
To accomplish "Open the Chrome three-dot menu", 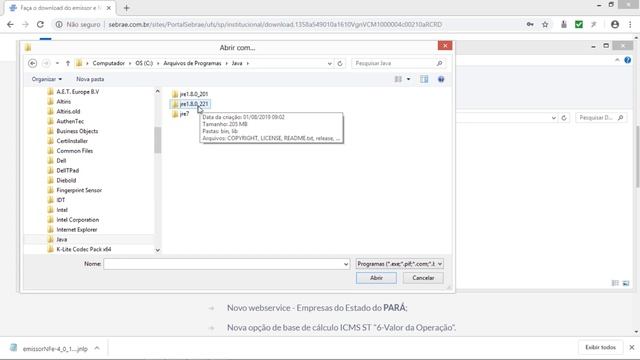I will [x=630, y=24].
